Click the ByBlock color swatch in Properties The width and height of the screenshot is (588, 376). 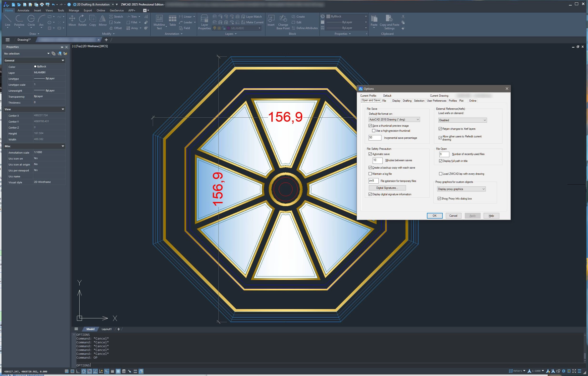[x=35, y=66]
